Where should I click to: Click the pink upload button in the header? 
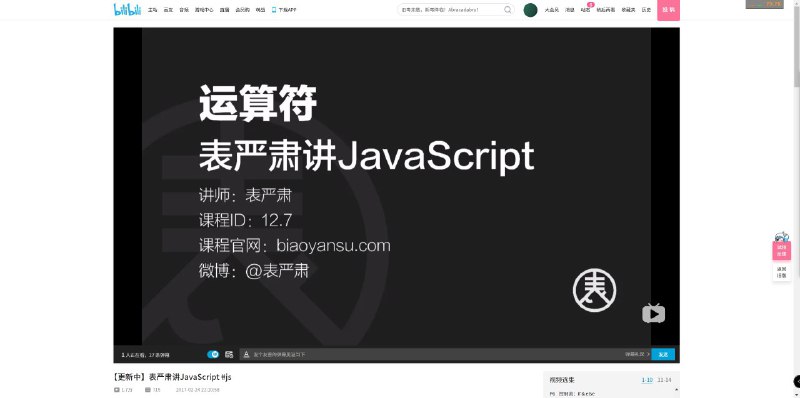668,10
